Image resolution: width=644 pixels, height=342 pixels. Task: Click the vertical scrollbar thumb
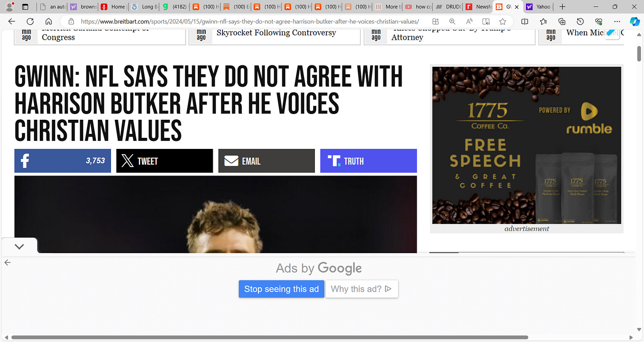coord(639,53)
